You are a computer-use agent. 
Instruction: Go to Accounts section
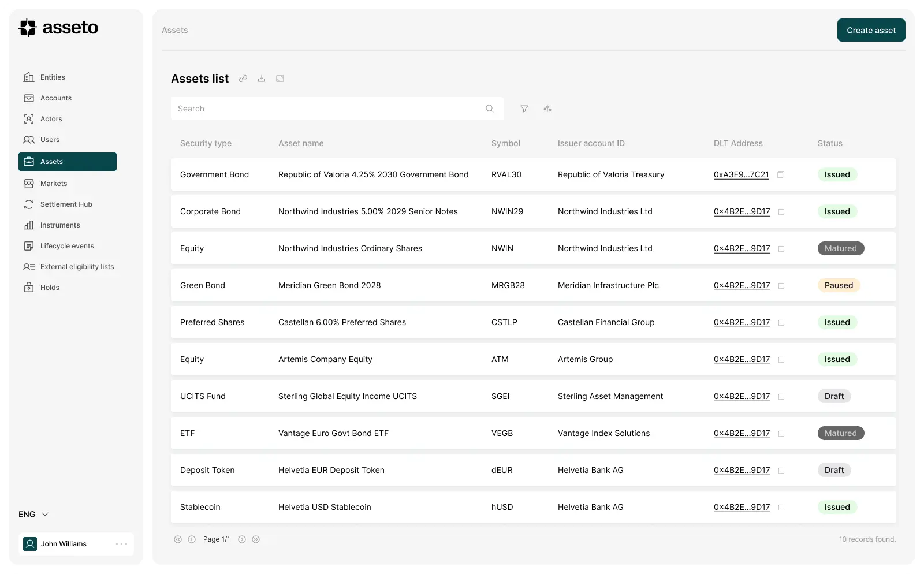click(56, 98)
